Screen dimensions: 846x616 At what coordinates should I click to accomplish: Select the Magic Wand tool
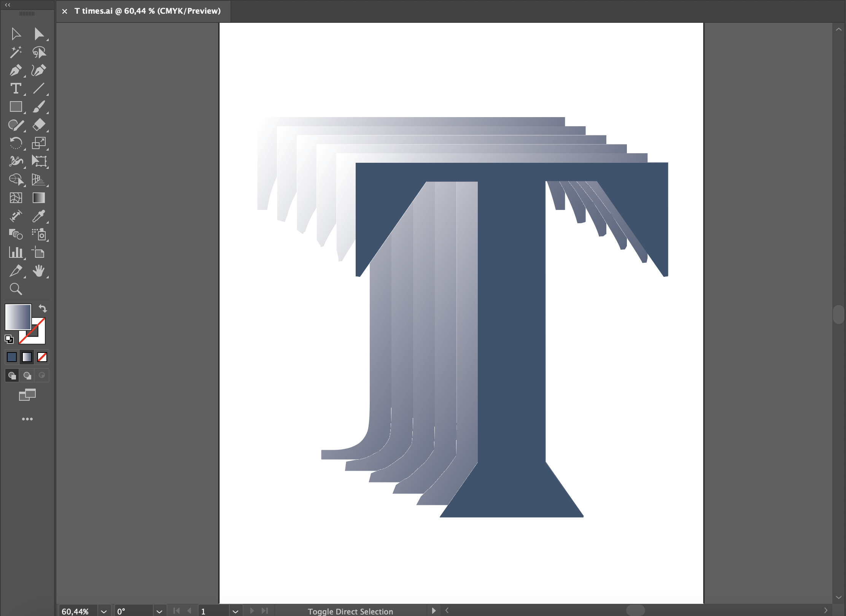coord(16,52)
